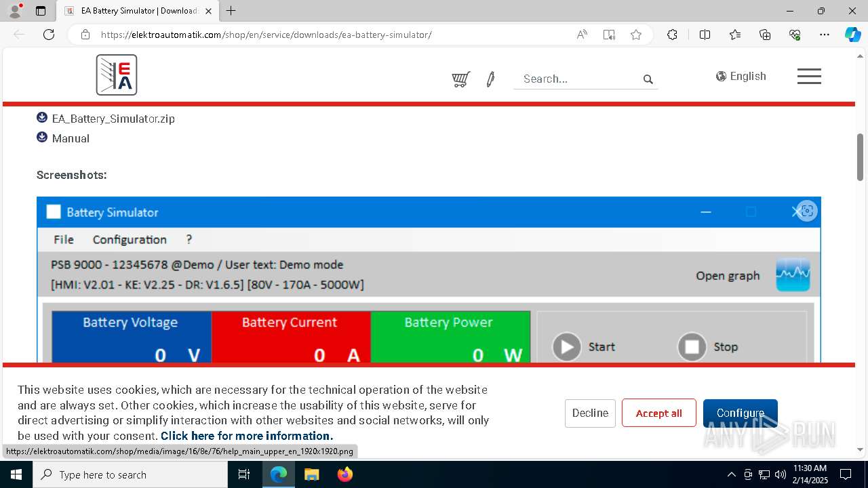Open the Immersive Reader icon

tap(609, 35)
